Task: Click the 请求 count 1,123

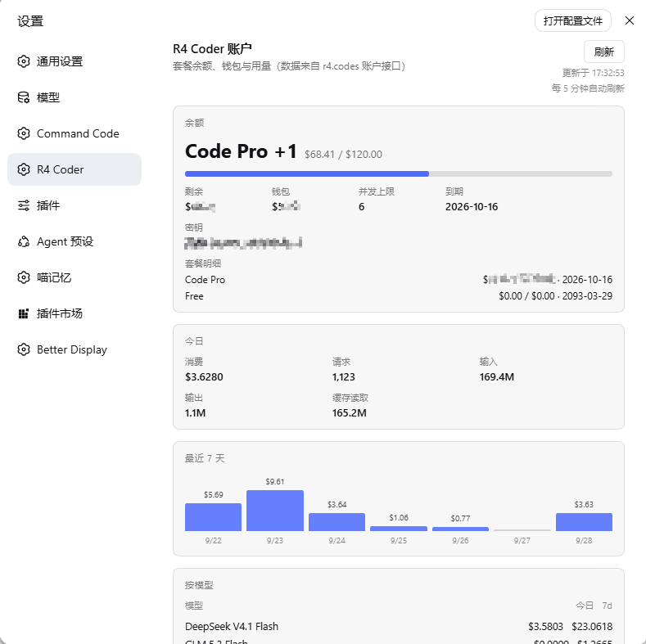Action: (344, 376)
